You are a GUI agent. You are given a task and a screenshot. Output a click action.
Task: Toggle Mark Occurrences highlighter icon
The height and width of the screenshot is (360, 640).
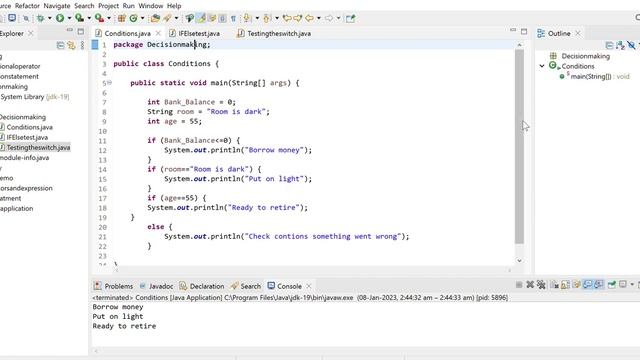[201, 18]
